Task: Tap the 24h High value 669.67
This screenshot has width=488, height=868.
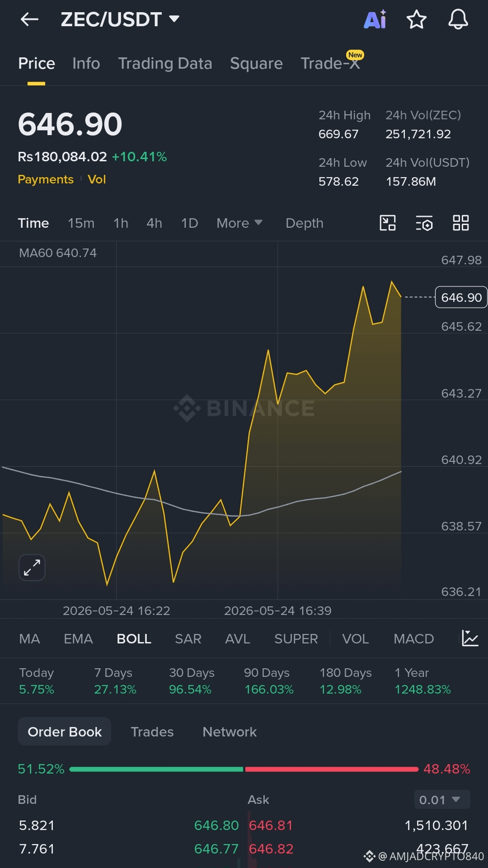Action: (x=338, y=134)
